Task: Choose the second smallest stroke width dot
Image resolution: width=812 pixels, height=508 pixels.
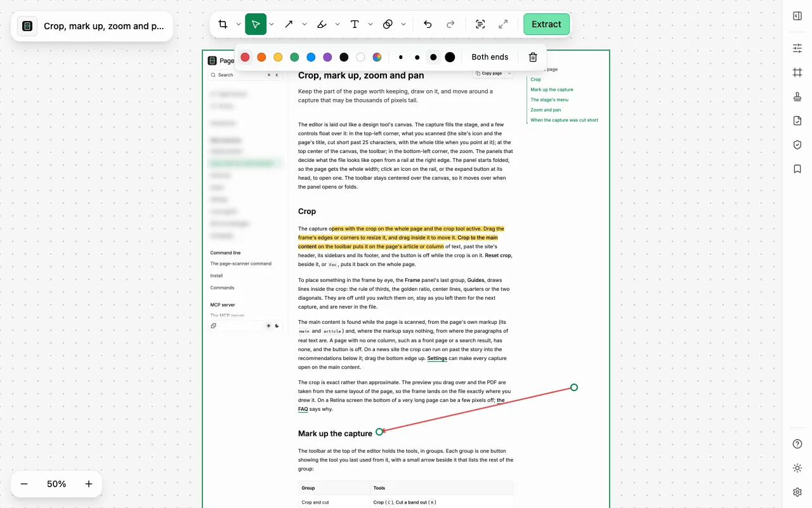Action: (x=417, y=57)
